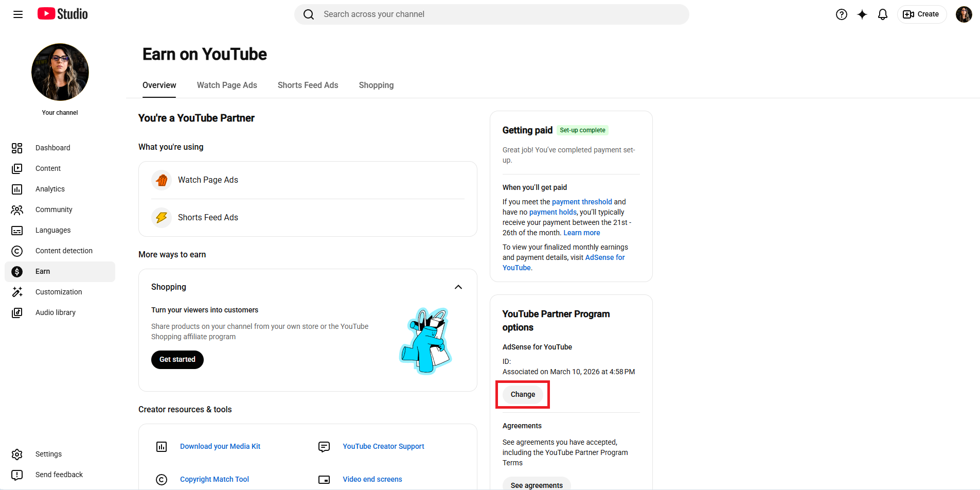
Task: Collapse the Shopping section chevron
Action: click(x=458, y=287)
